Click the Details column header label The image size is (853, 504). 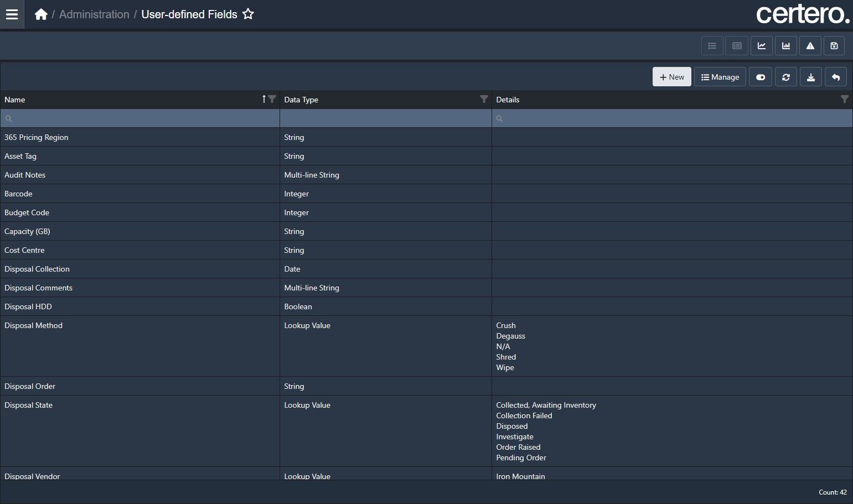508,100
